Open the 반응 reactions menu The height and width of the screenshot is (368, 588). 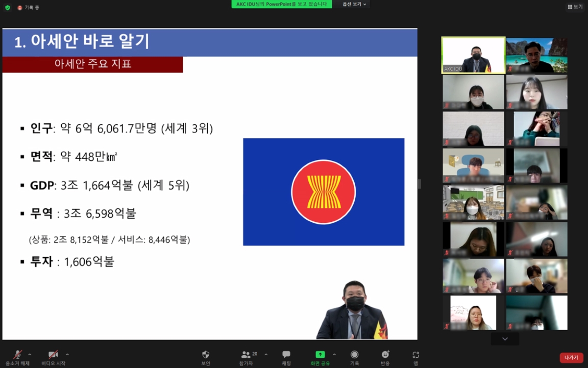(386, 357)
